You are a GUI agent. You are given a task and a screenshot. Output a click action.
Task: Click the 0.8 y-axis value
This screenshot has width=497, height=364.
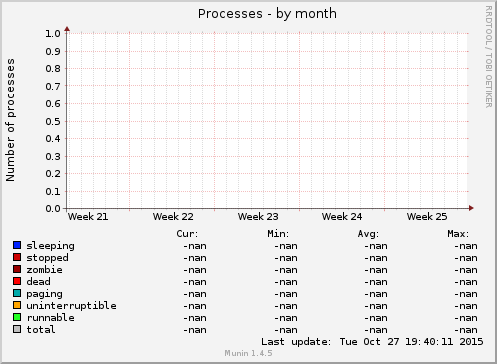click(x=53, y=69)
